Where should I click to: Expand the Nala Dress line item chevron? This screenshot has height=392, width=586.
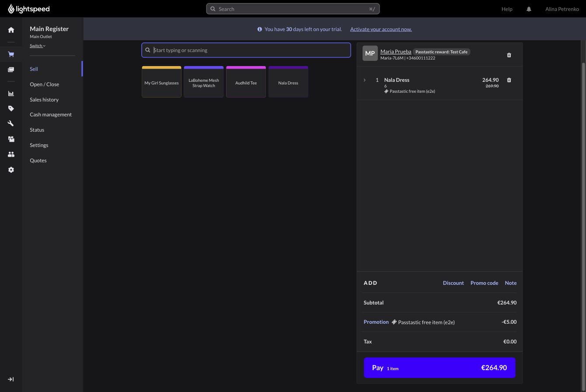(365, 80)
